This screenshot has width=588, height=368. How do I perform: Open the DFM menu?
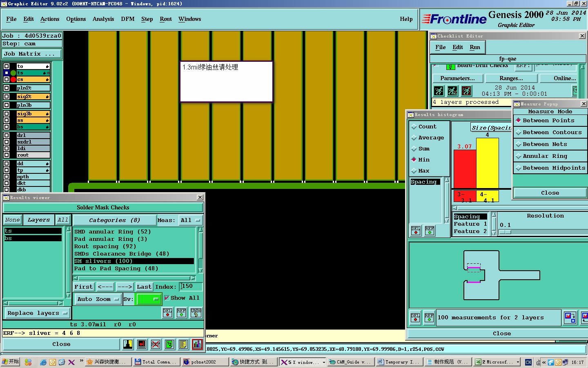click(128, 19)
